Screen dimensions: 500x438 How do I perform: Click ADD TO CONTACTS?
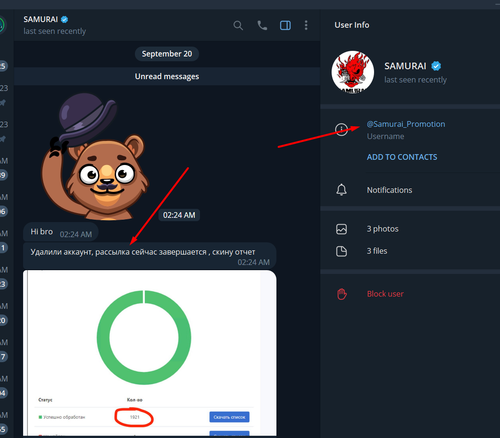click(402, 157)
